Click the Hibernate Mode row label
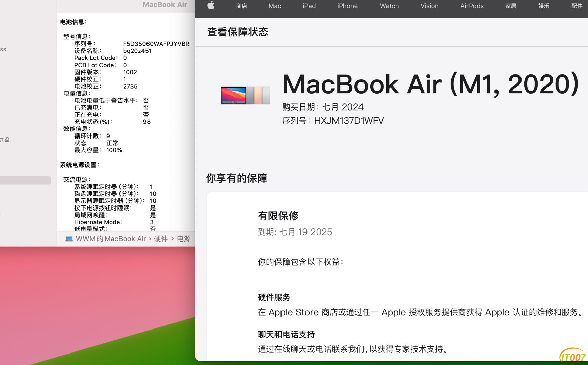Viewport: 588px width, 365px height. 98,222
